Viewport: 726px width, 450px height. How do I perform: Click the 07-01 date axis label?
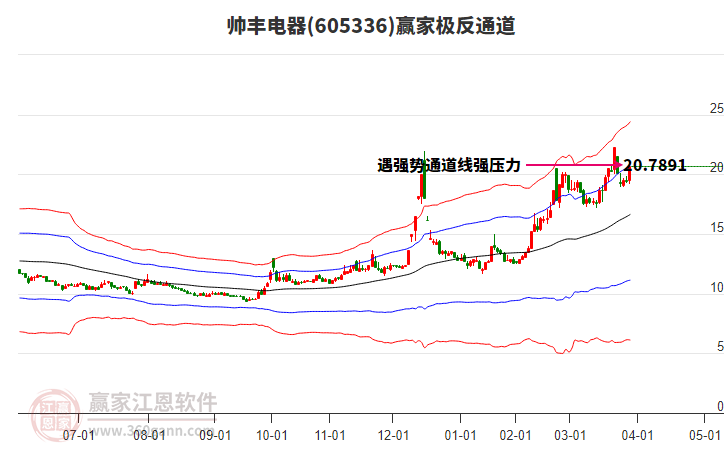[x=78, y=435]
